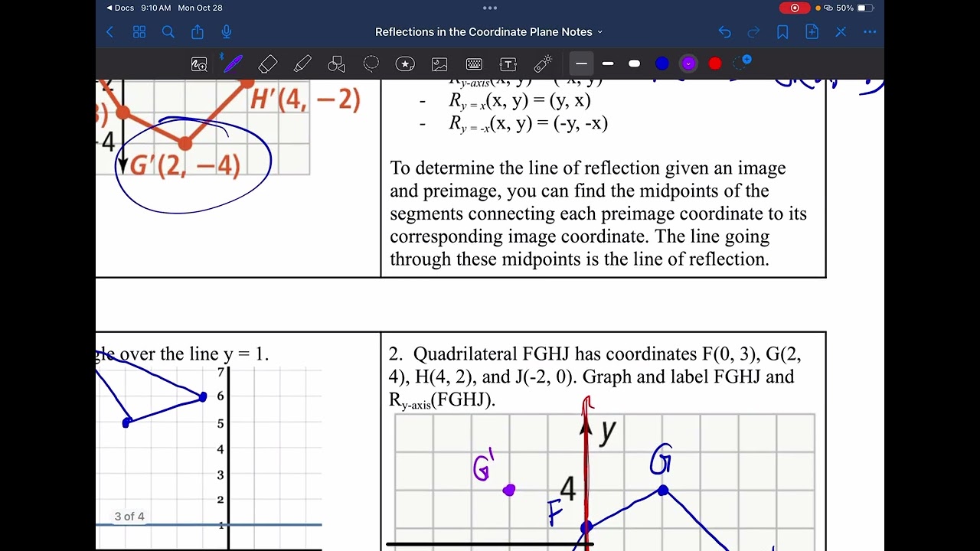Tap the G'(2, -4) label

point(185,166)
